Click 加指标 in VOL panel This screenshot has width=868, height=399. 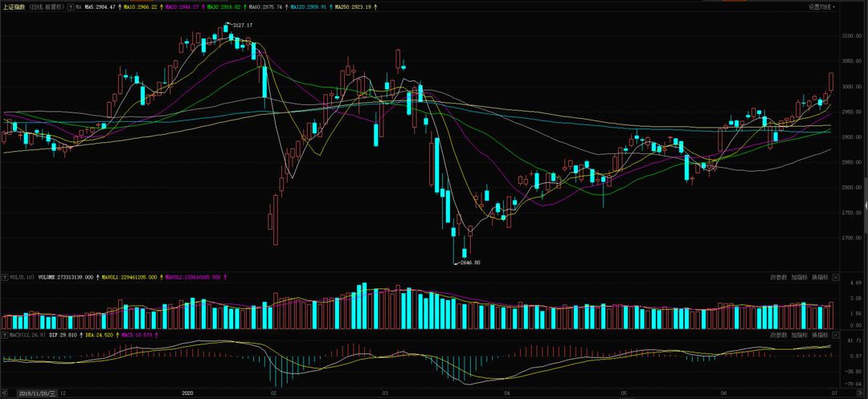(800, 278)
